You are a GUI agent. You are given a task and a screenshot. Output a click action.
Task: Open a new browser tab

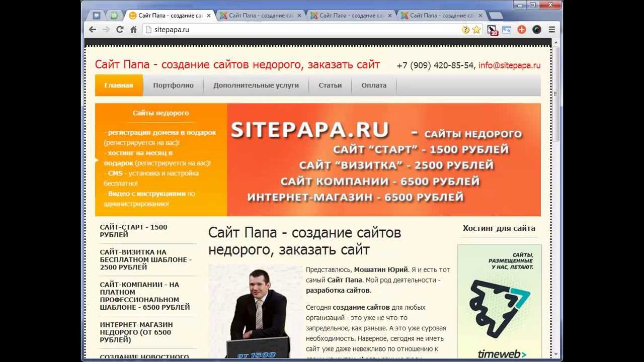(496, 16)
